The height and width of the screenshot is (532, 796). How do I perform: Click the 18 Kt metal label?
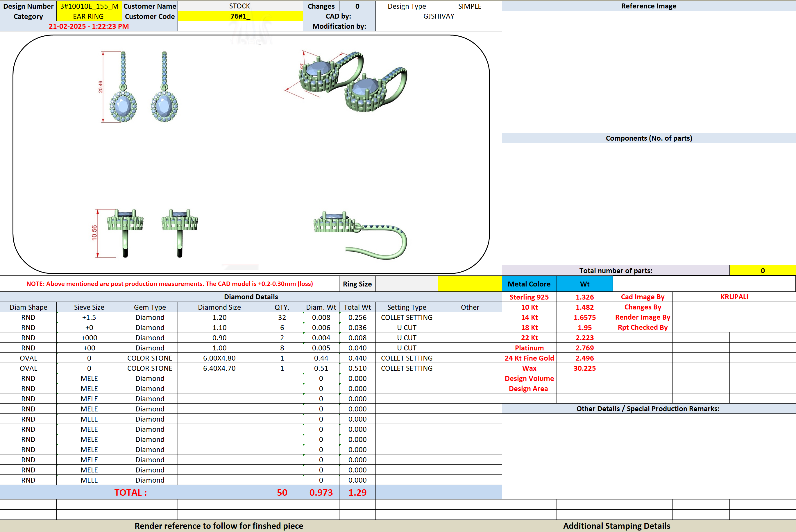tap(529, 327)
